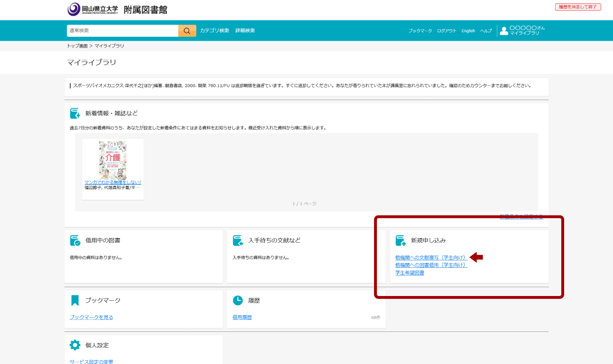Click the 附属図書館 title text
Screen dimensions: 613x364
tap(146, 10)
